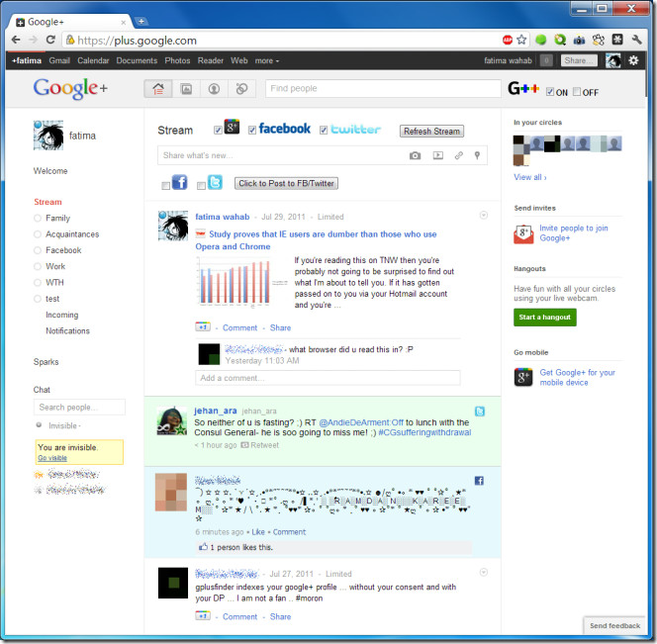Select the Google+ browser tab

pyautogui.click(x=70, y=22)
